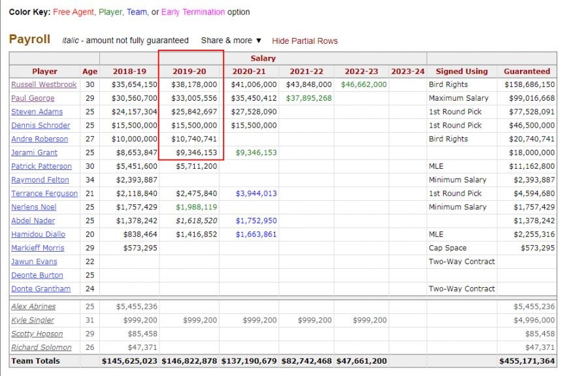Sort by the Age column header

90,71
